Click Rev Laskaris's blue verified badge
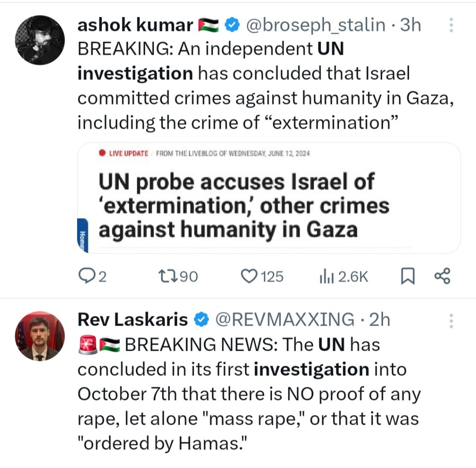476x468 pixels. 201,320
